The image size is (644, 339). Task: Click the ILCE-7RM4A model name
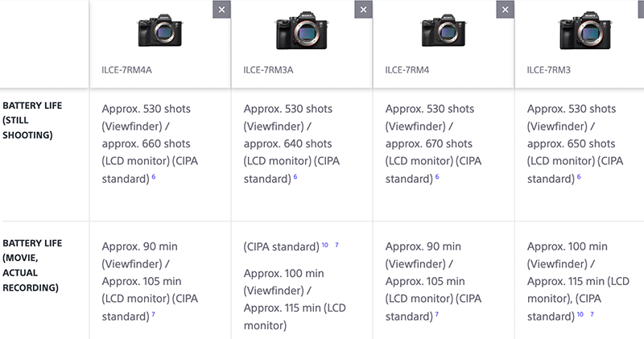click(x=127, y=70)
